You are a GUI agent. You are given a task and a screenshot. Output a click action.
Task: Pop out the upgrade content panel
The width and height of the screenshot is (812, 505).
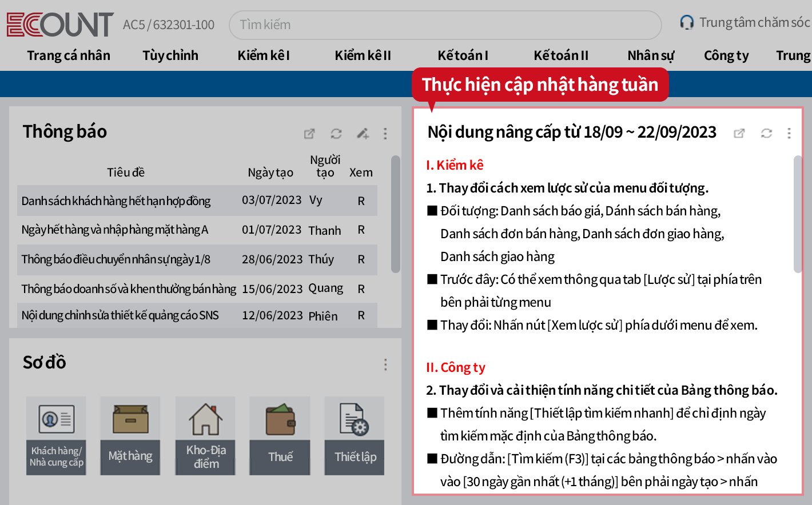[x=739, y=133]
